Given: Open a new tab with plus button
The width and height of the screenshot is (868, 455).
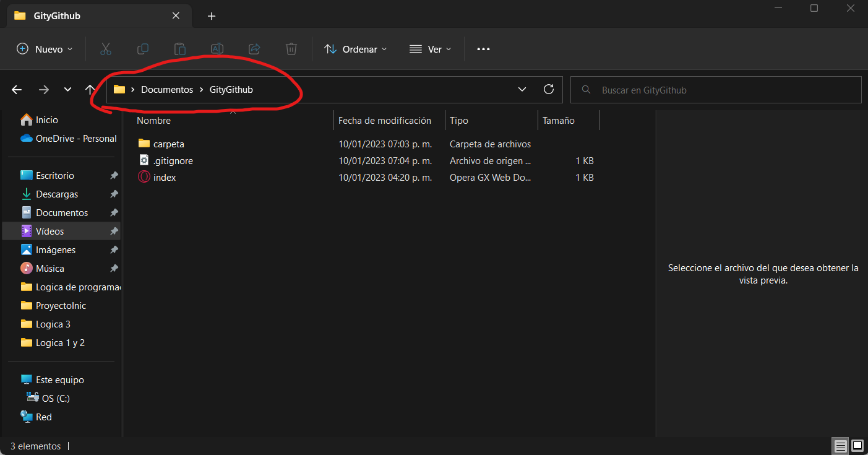Looking at the screenshot, I should pos(212,16).
